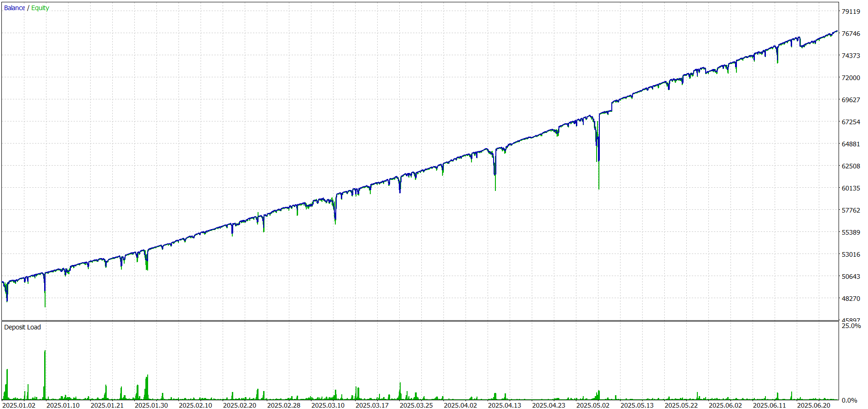Image resolution: width=868 pixels, height=409 pixels.
Task: Click the end of the balance curve
Action: click(837, 31)
